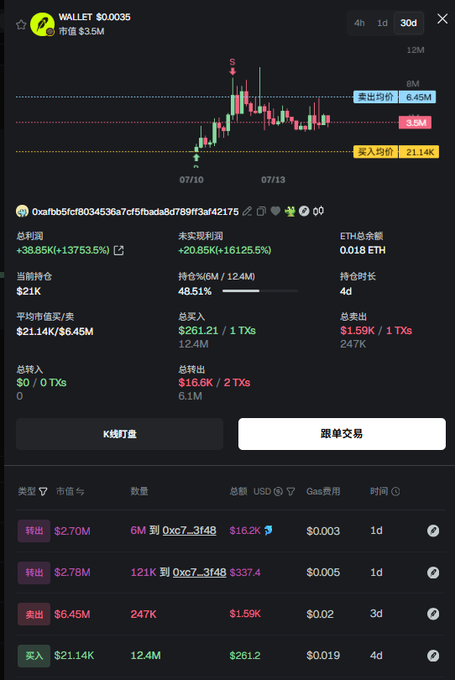Screen dimensions: 455x680
Task: Open explorer link for $21.14K 买入 row
Action: (433, 655)
